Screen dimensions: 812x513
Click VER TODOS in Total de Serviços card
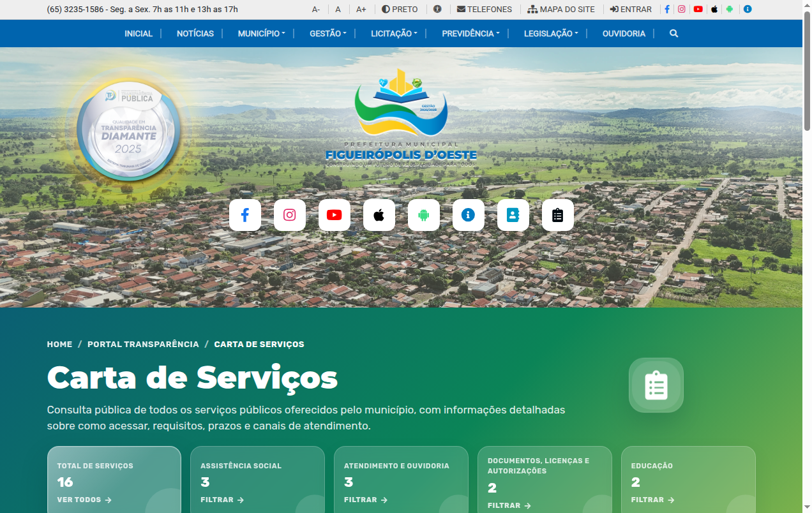tap(84, 500)
